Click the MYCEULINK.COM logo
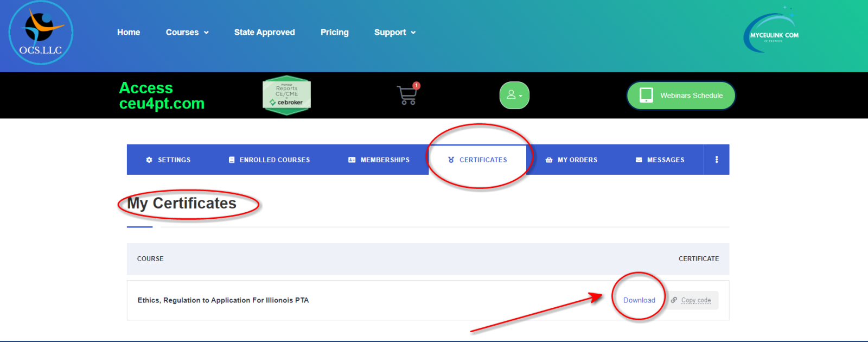The height and width of the screenshot is (342, 868). [772, 33]
